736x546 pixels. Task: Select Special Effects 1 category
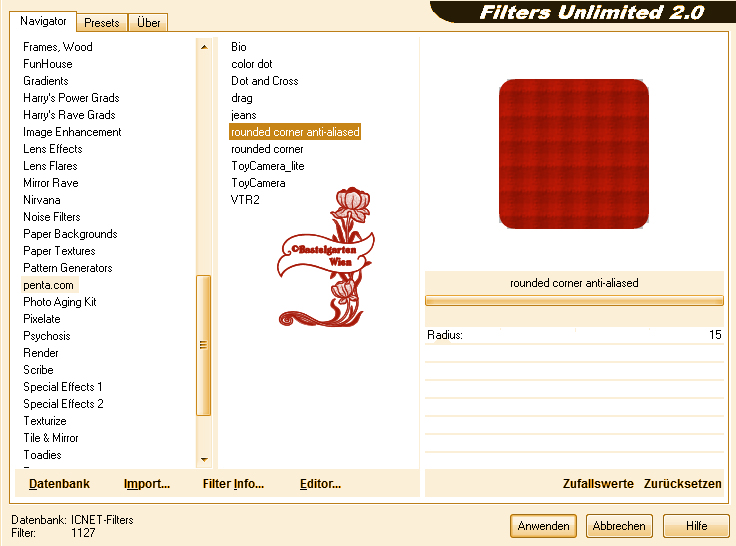click(63, 387)
